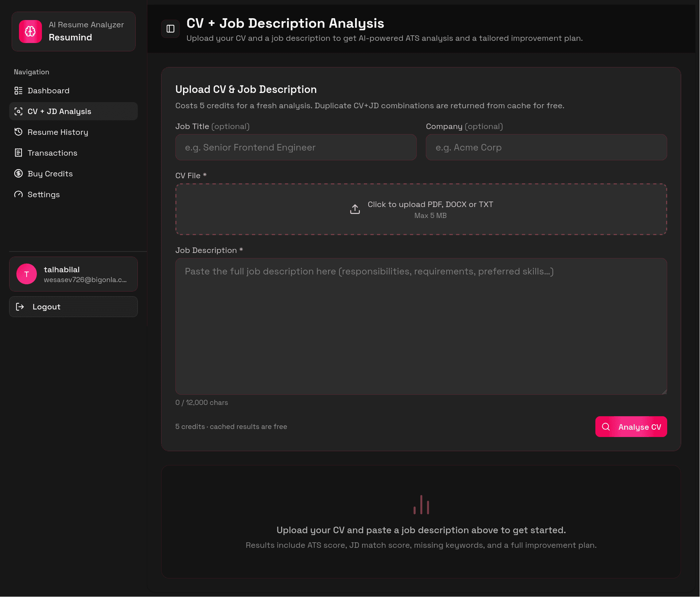Click the Transactions receipt icon
Viewport: 700px width, 597px height.
pos(18,153)
